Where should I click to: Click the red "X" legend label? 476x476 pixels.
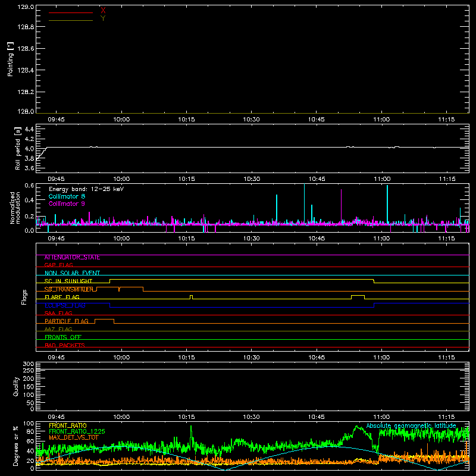pos(103,11)
